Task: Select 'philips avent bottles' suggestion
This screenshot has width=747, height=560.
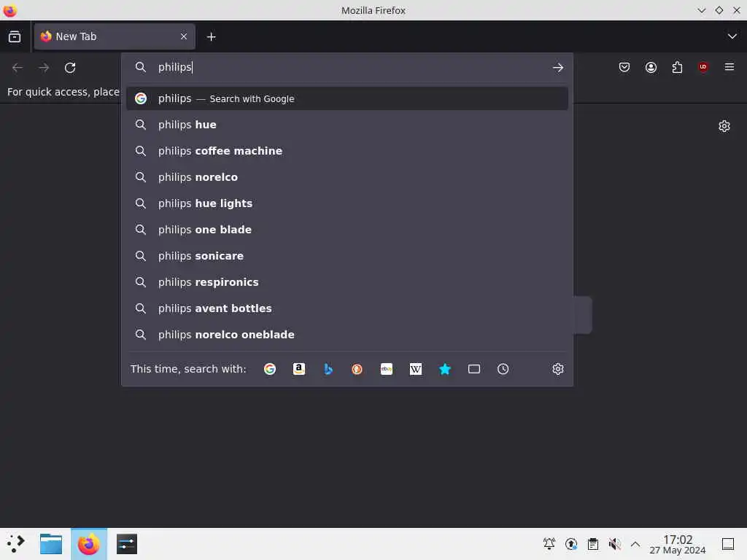Action: click(347, 308)
